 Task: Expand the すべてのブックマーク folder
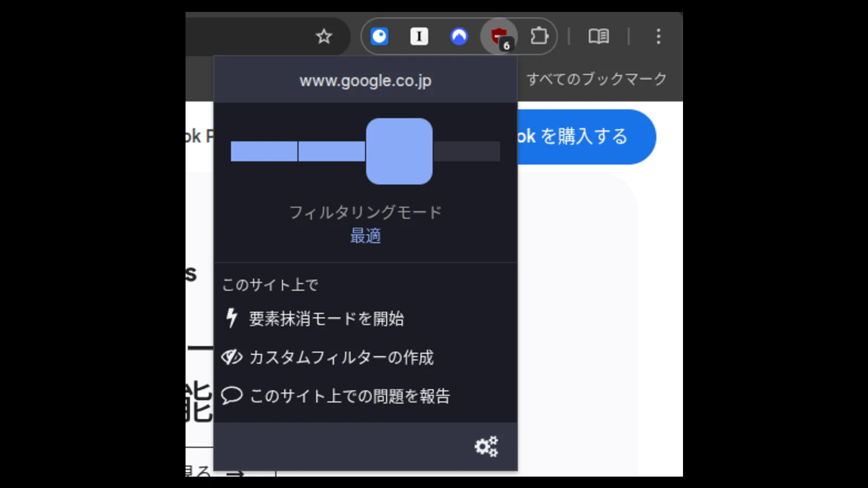click(x=596, y=79)
